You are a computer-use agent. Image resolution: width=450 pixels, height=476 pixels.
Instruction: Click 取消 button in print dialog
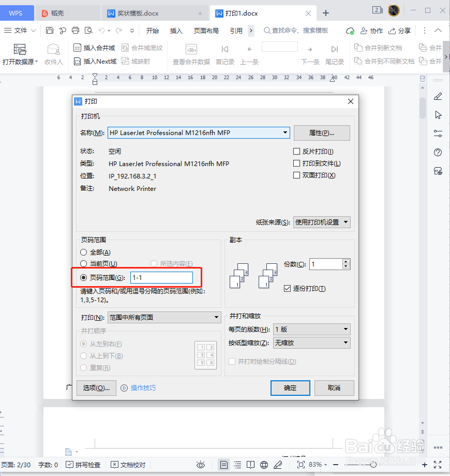point(334,388)
